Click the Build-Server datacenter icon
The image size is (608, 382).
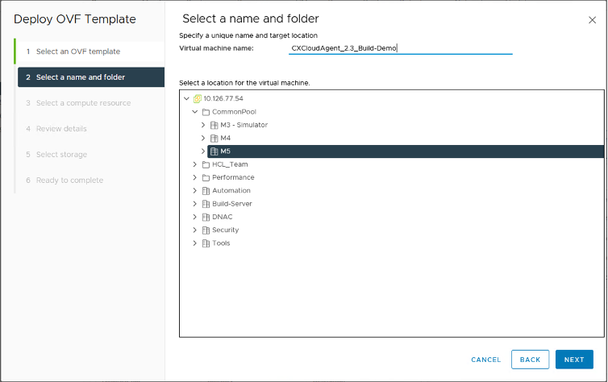click(x=206, y=204)
